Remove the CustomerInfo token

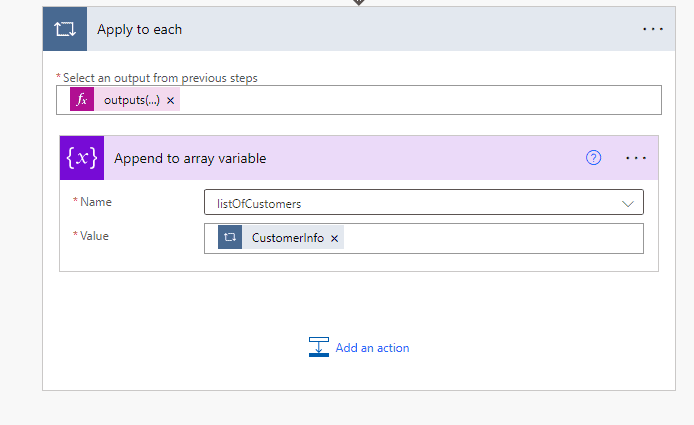coord(335,239)
